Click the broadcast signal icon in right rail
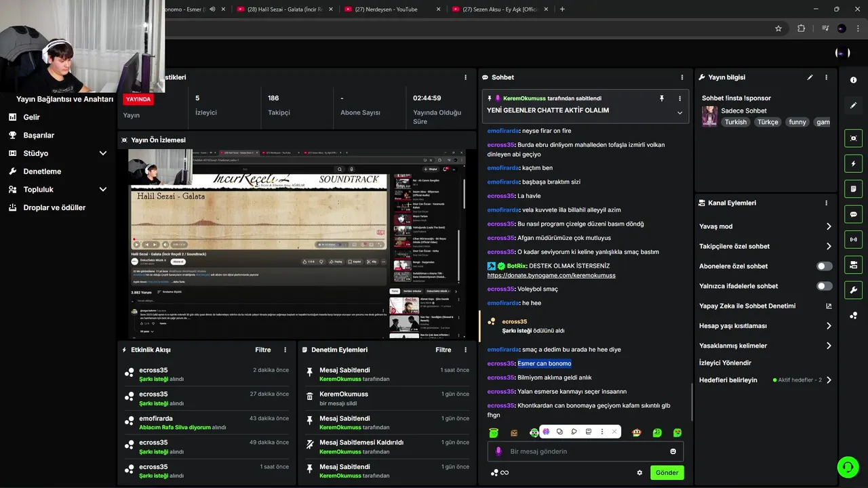The height and width of the screenshot is (488, 868). tap(853, 239)
